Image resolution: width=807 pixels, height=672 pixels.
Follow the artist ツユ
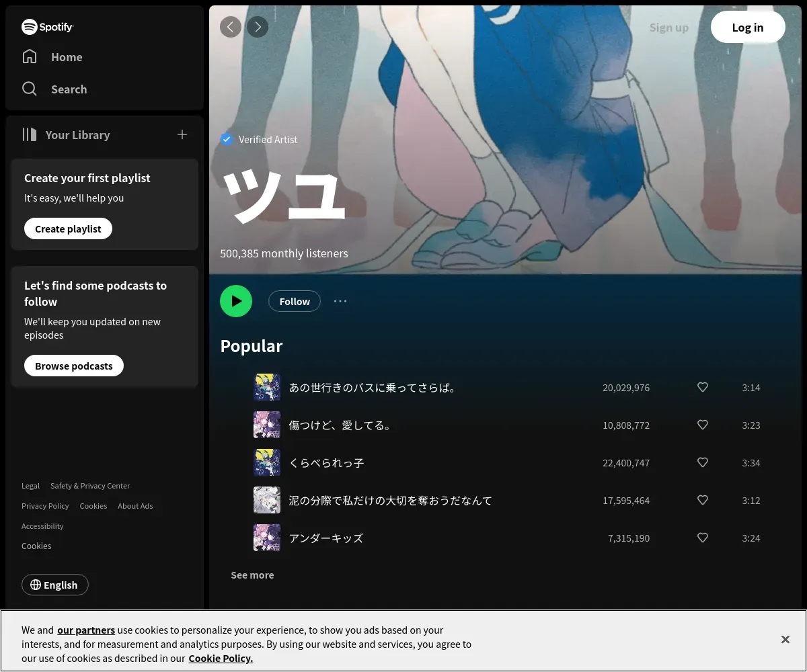[295, 302]
